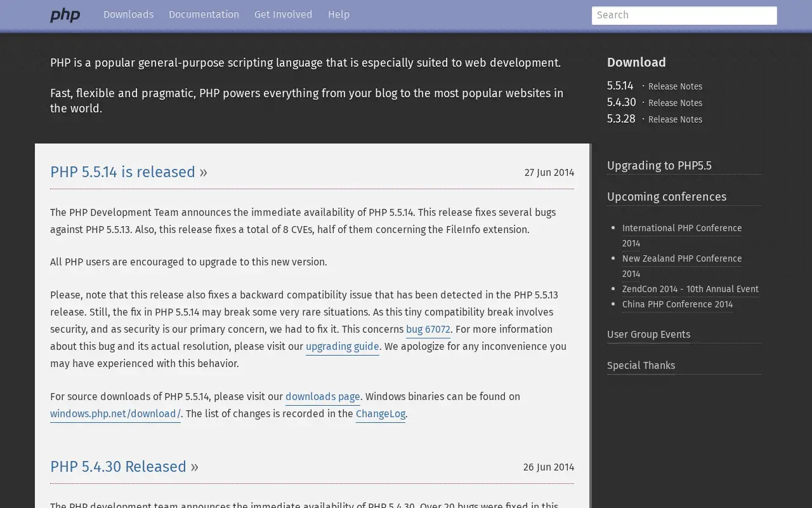Image resolution: width=812 pixels, height=508 pixels.
Task: Open International PHP Conference 2014
Action: [682, 236]
